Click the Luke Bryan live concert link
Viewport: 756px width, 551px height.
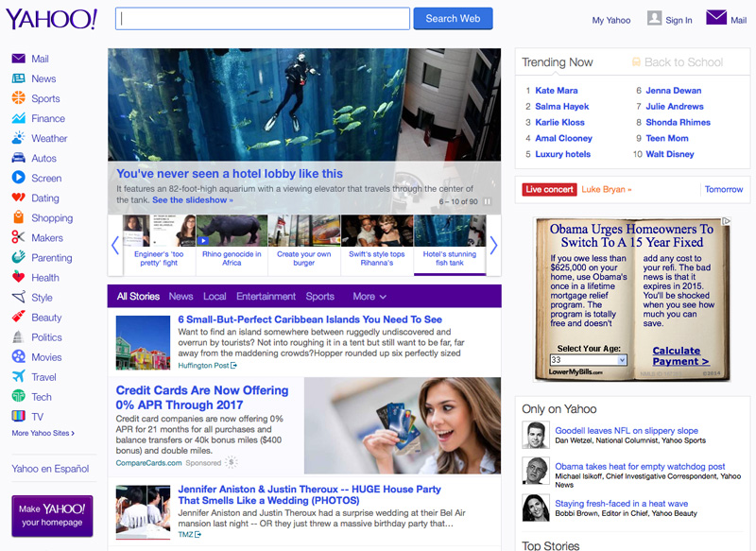(x=606, y=189)
